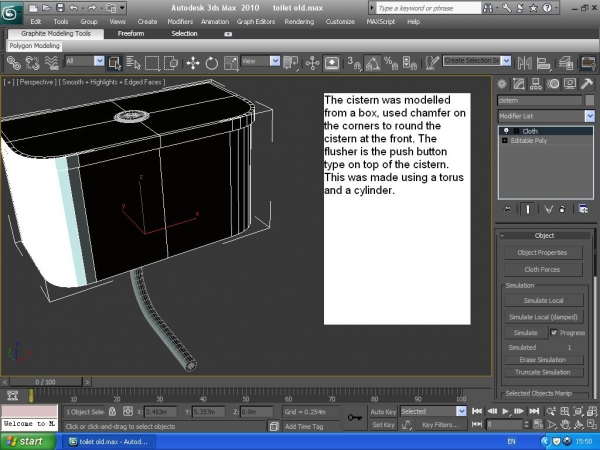Activate Select and Scale tool
The image size is (600, 450).
point(231,63)
